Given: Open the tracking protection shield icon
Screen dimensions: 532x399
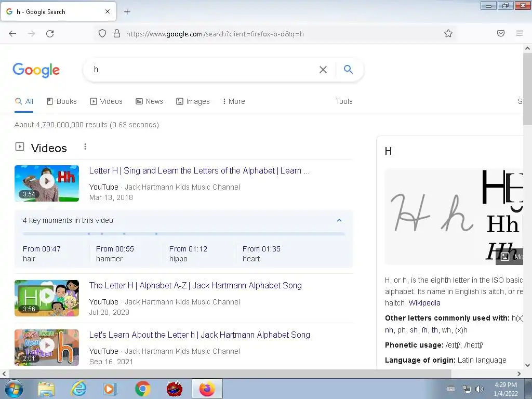Looking at the screenshot, I should pos(102,33).
